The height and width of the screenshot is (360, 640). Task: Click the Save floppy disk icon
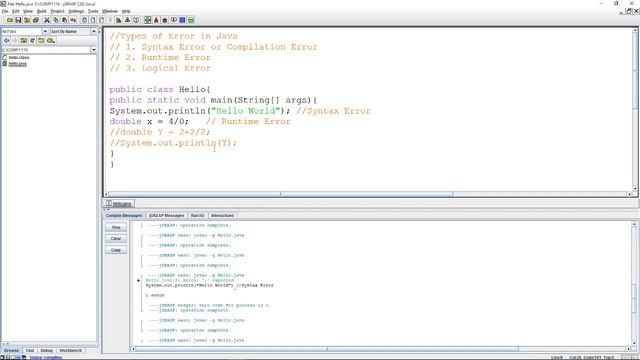(x=18, y=20)
